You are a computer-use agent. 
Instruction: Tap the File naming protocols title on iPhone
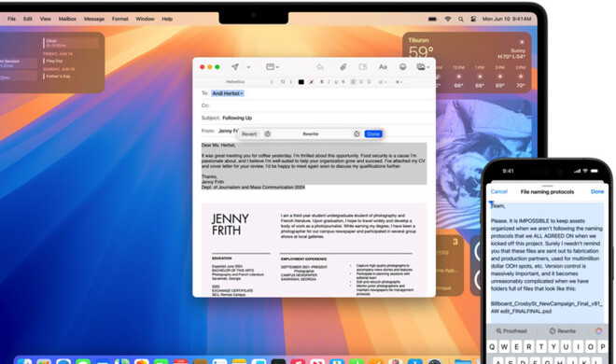tap(547, 191)
